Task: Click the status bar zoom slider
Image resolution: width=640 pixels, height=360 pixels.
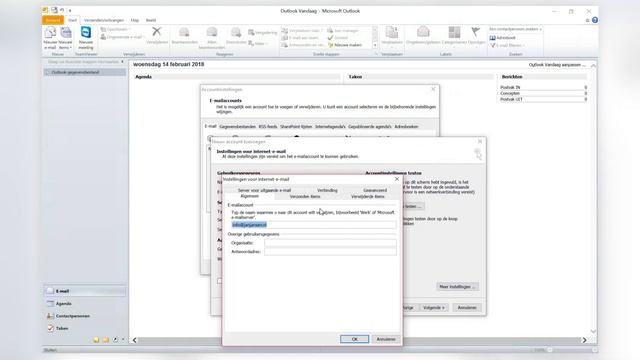Action: (571, 350)
